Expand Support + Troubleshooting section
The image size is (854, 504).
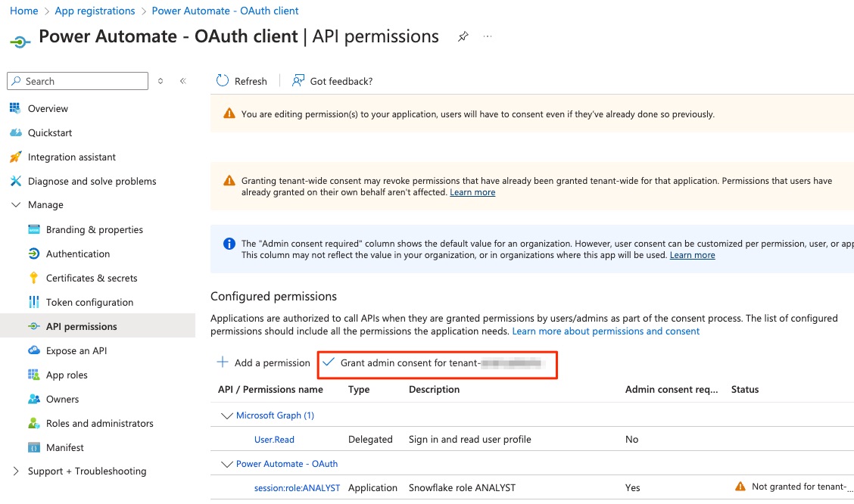pyautogui.click(x=16, y=471)
